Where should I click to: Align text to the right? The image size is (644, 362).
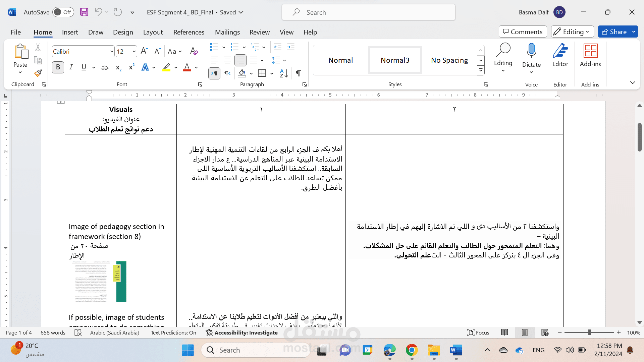coord(240,60)
